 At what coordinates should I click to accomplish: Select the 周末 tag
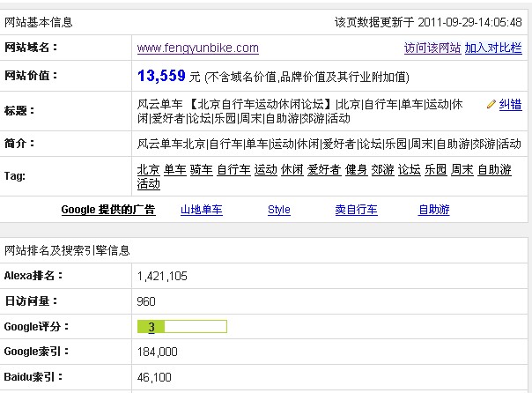[x=462, y=170]
